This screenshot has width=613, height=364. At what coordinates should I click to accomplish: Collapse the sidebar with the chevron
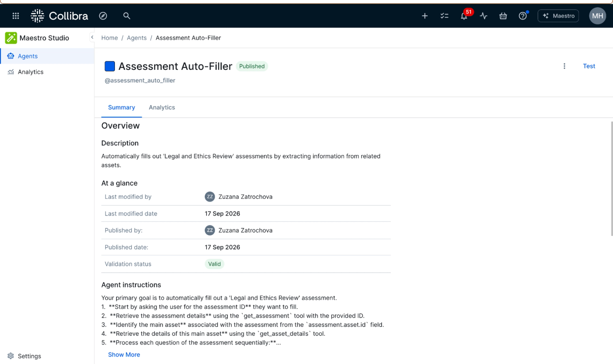[x=92, y=37]
